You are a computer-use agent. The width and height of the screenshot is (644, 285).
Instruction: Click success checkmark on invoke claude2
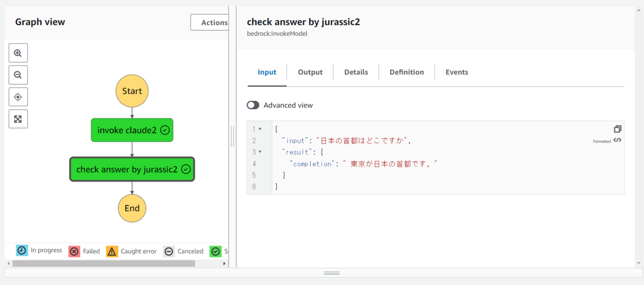click(x=165, y=130)
